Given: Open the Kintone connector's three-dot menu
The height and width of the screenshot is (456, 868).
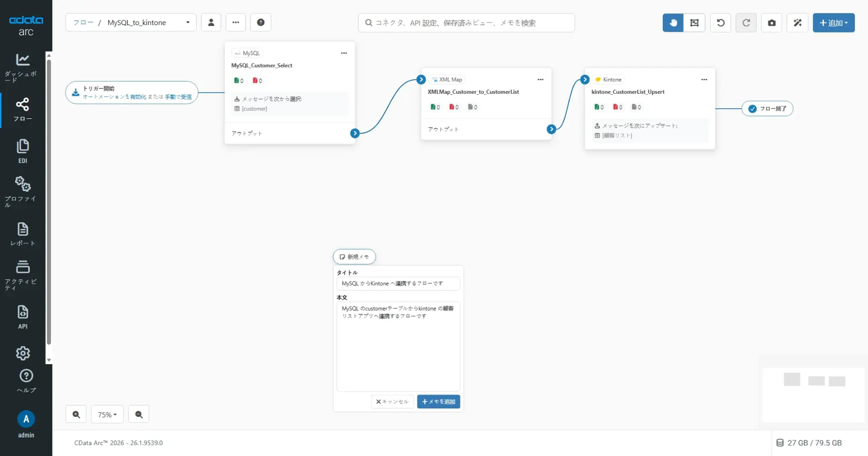Looking at the screenshot, I should pyautogui.click(x=705, y=80).
